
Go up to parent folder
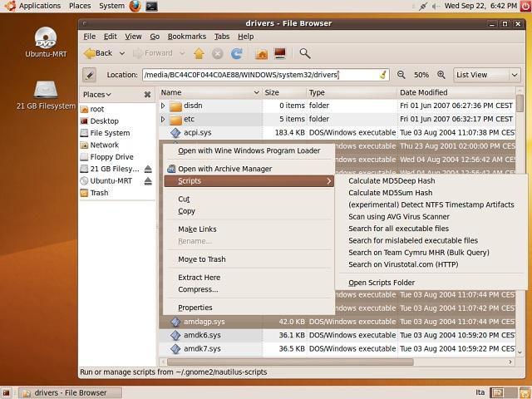tap(199, 53)
